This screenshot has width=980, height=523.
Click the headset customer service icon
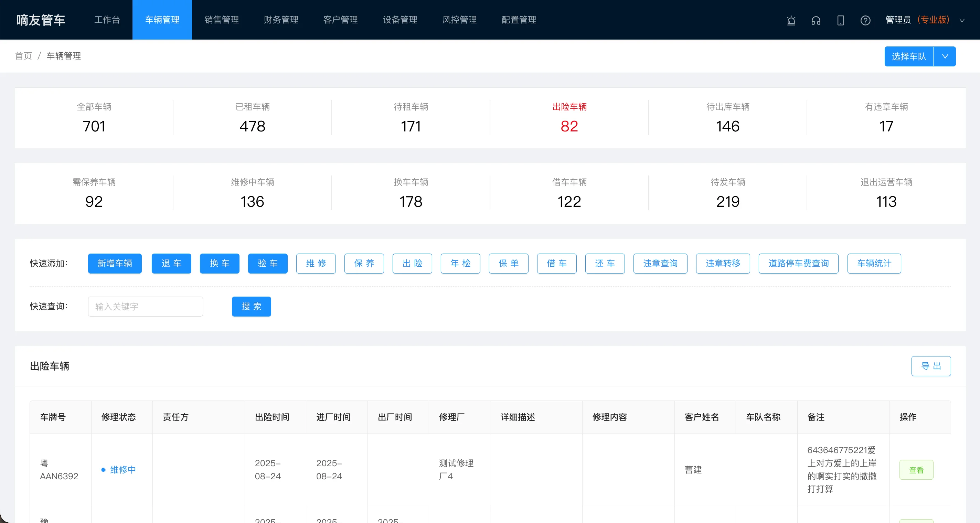click(x=816, y=20)
